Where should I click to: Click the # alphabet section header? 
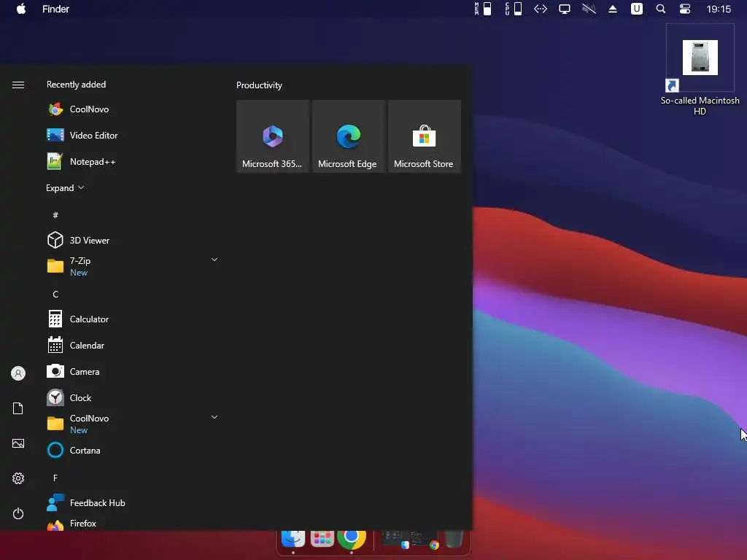pos(55,215)
